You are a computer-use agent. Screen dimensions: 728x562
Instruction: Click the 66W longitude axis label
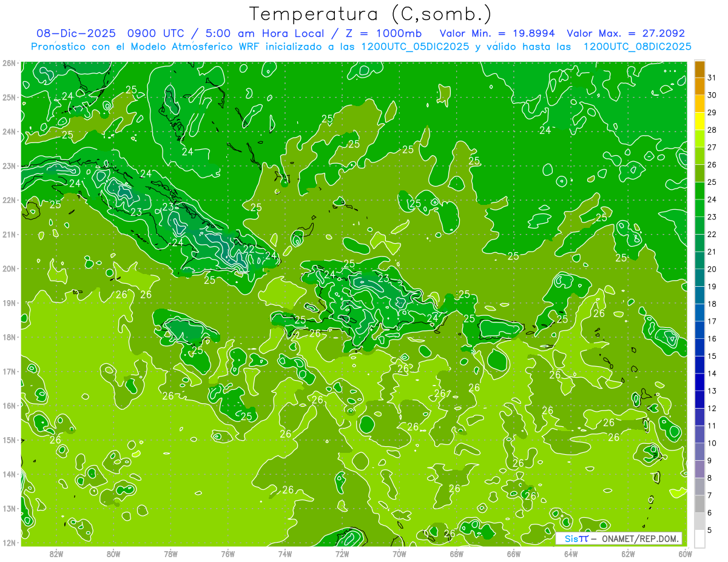pyautogui.click(x=514, y=553)
